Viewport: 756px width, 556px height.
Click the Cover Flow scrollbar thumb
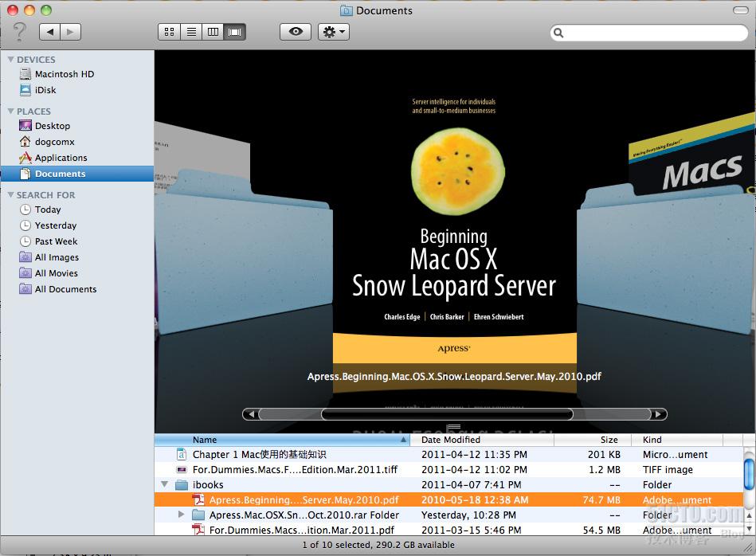(447, 414)
